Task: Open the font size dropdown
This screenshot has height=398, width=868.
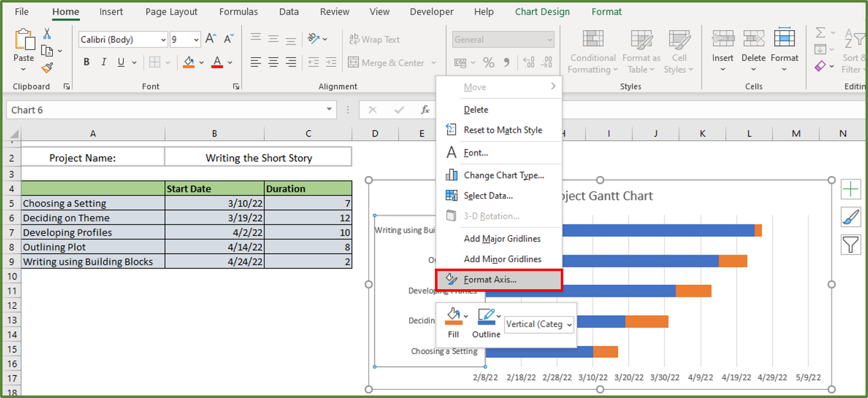Action: click(x=196, y=39)
